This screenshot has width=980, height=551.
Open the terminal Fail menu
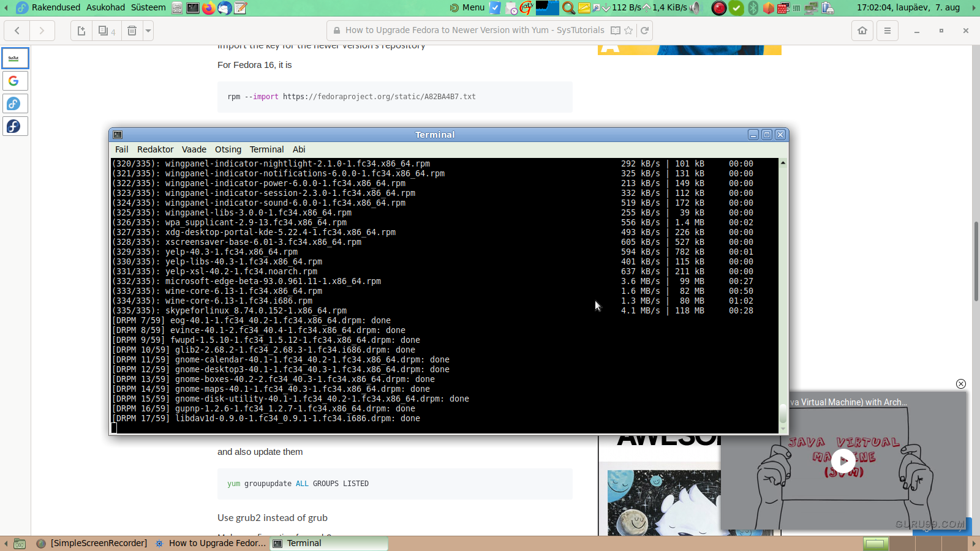point(122,149)
